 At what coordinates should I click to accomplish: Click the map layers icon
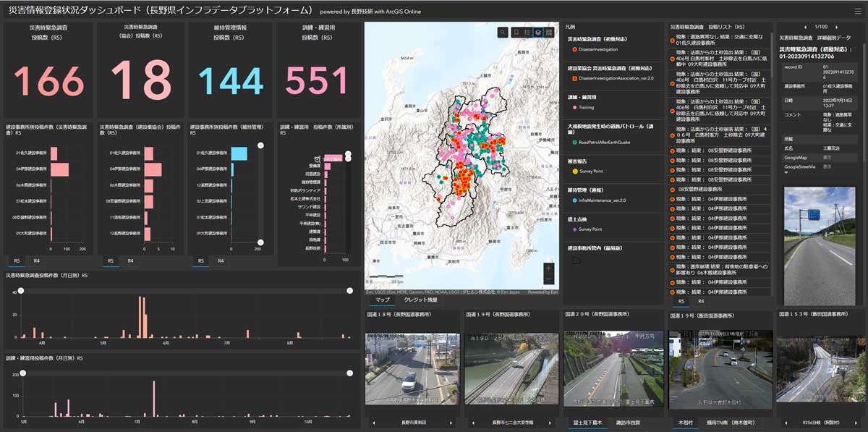(539, 33)
